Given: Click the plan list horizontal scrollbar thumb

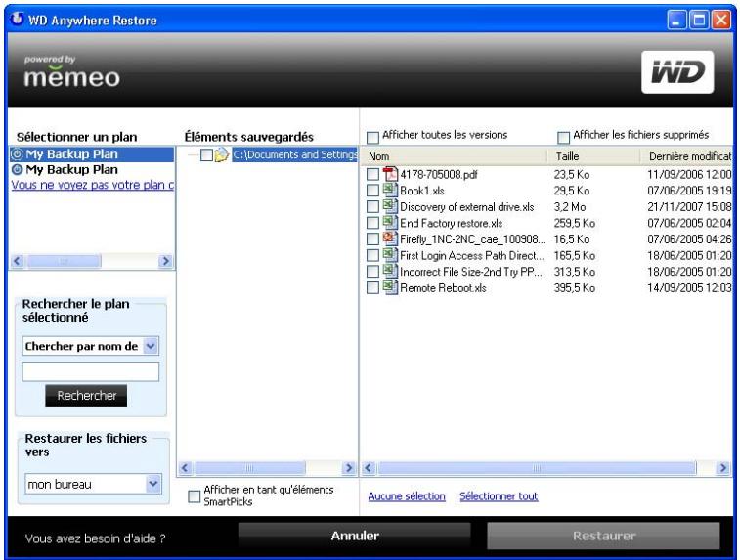Looking at the screenshot, I should click(x=64, y=261).
